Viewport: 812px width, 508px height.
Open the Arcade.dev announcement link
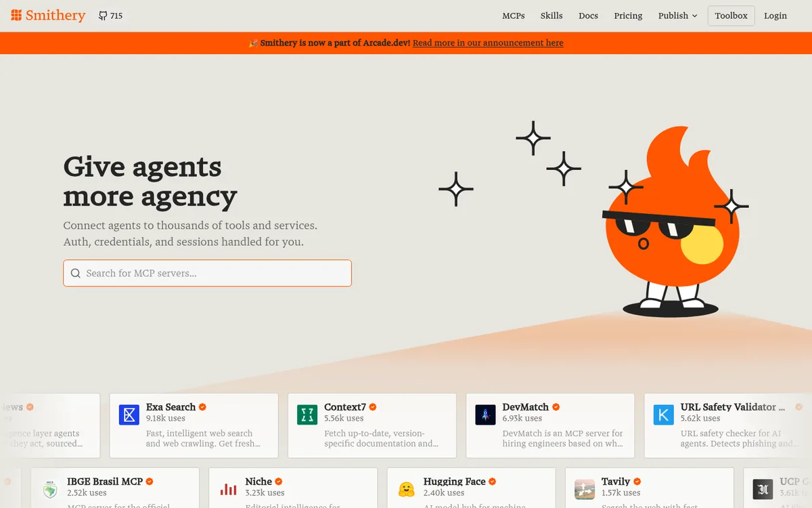[488, 43]
